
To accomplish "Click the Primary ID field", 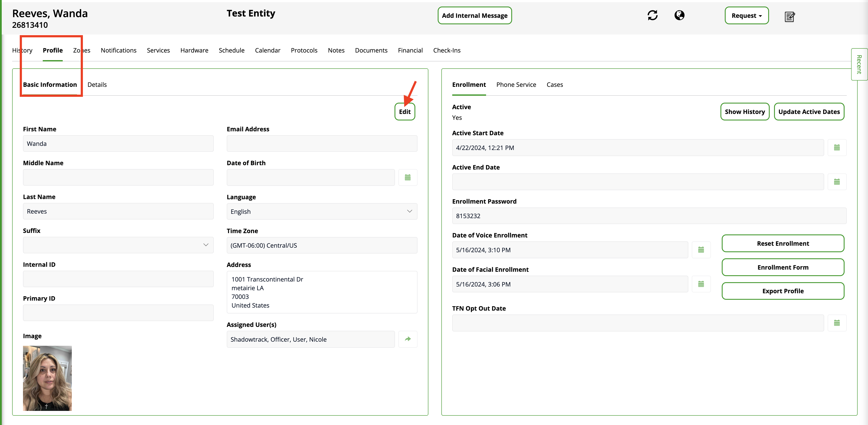I will coord(118,313).
